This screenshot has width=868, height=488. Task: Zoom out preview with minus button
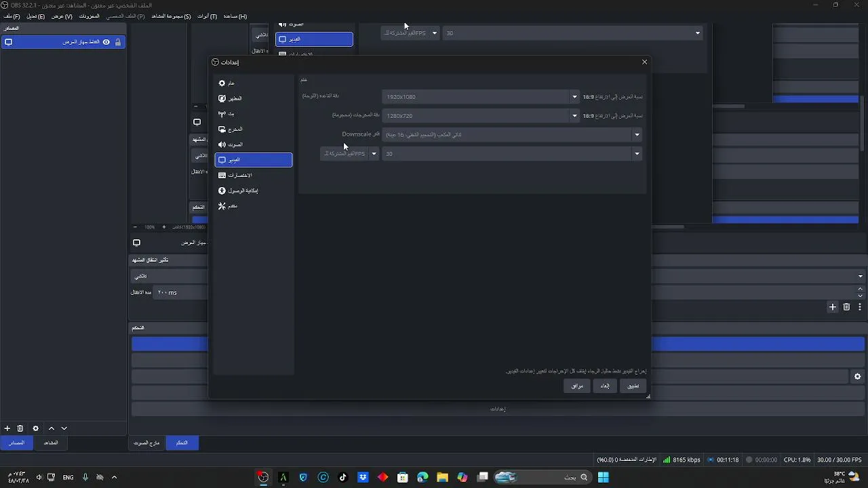coord(135,227)
